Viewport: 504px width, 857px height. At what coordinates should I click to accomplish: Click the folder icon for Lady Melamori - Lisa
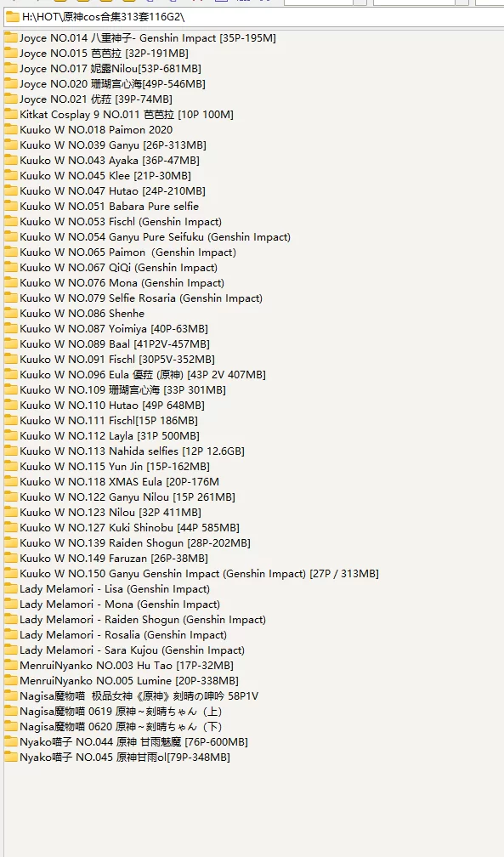tap(11, 588)
